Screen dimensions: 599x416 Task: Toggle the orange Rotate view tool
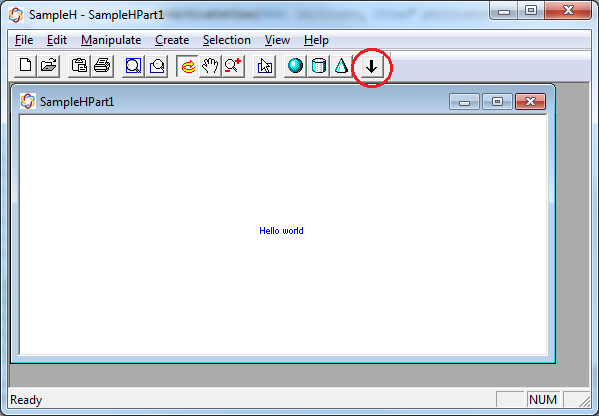click(x=188, y=66)
